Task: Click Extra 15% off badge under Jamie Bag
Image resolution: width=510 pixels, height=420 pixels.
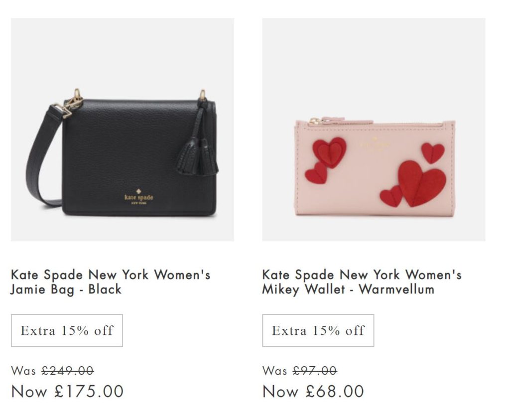Action: coord(67,330)
